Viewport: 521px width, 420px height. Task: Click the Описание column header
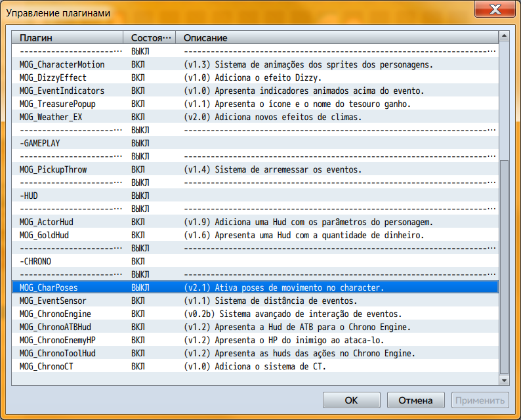pos(337,37)
